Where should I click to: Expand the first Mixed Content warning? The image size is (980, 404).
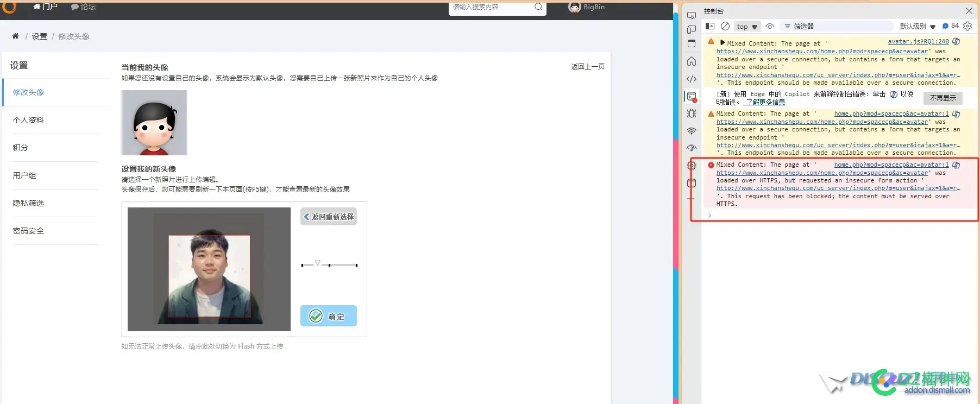pyautogui.click(x=722, y=42)
